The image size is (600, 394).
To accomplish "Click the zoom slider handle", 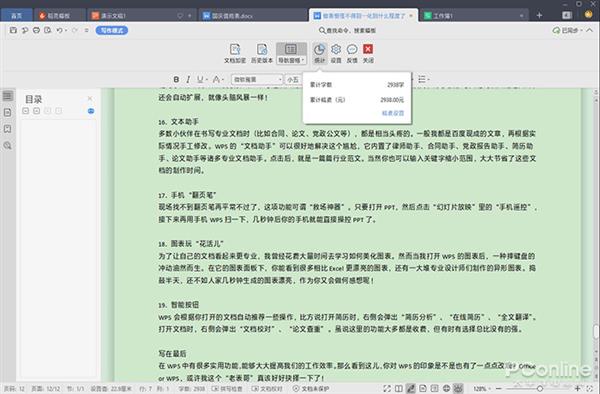I will click(540, 389).
